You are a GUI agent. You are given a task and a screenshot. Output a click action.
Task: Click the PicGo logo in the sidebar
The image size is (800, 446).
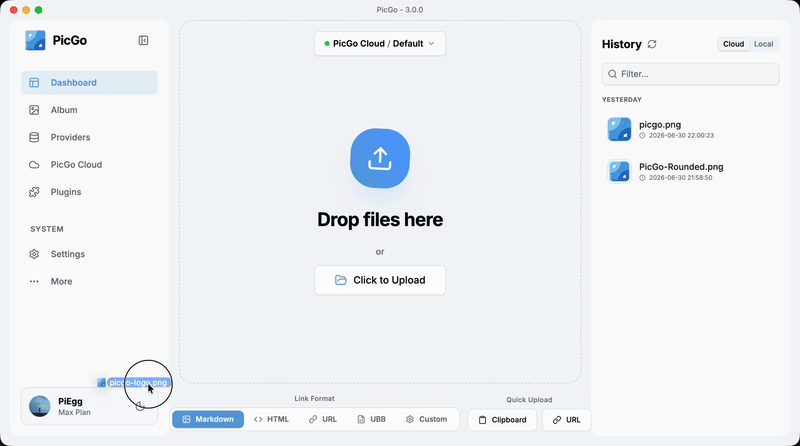(35, 40)
